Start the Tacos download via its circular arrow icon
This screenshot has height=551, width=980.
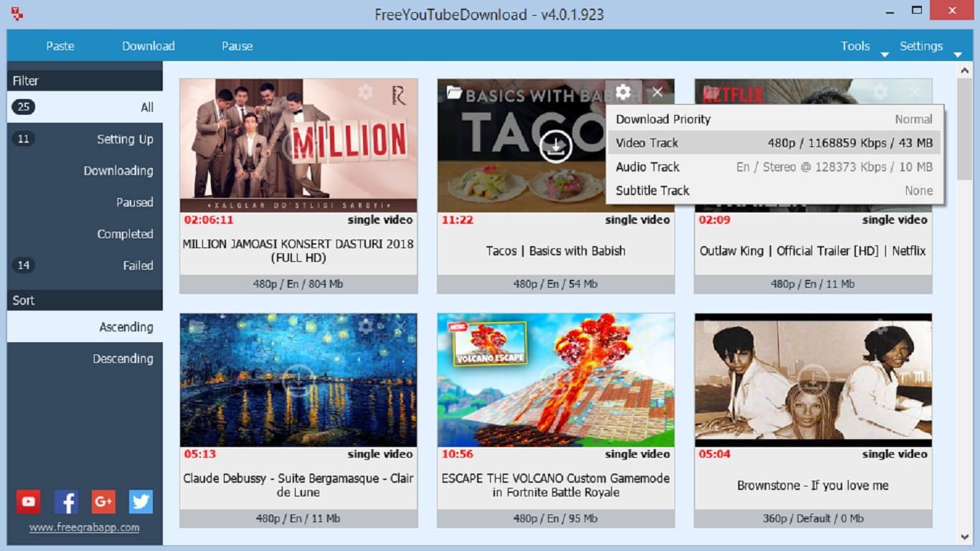[556, 146]
